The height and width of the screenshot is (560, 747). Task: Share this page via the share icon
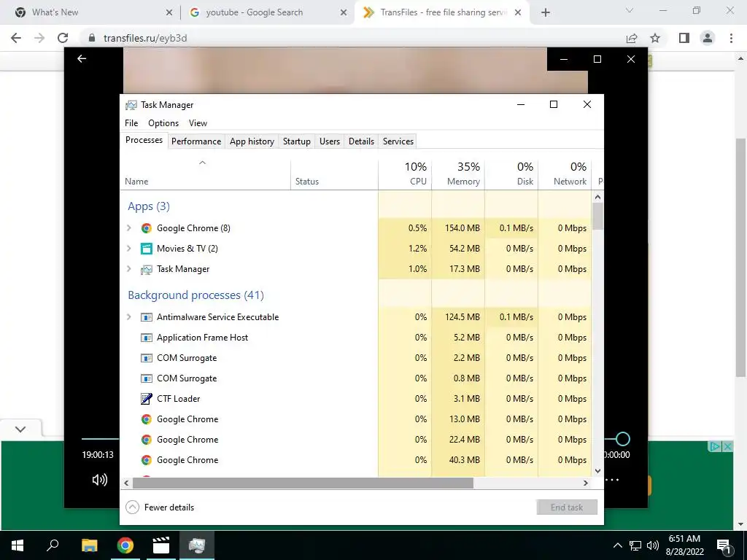click(x=632, y=38)
